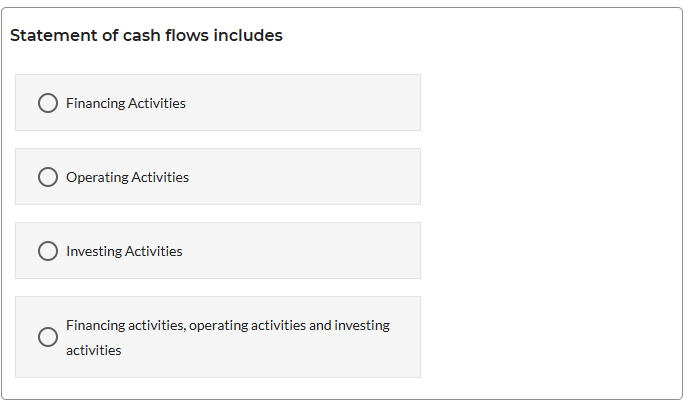The width and height of the screenshot is (689, 406).
Task: Click the "Financing Activities" answer label
Action: (x=126, y=103)
